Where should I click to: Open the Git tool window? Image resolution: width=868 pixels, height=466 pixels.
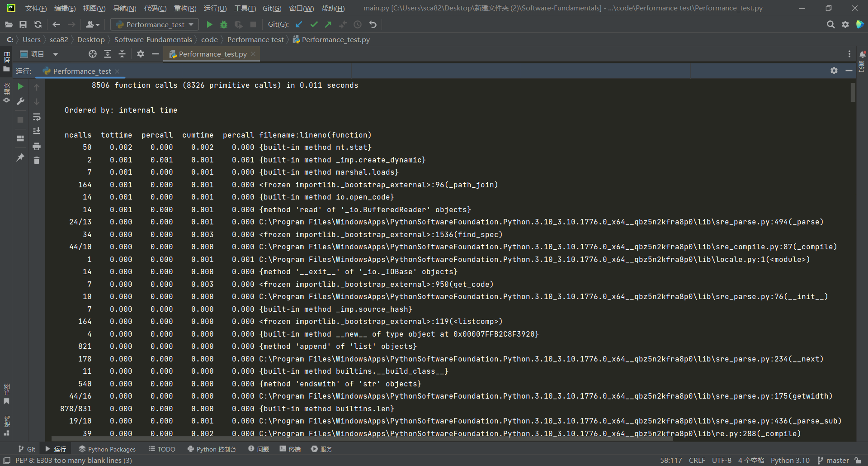tap(27, 449)
